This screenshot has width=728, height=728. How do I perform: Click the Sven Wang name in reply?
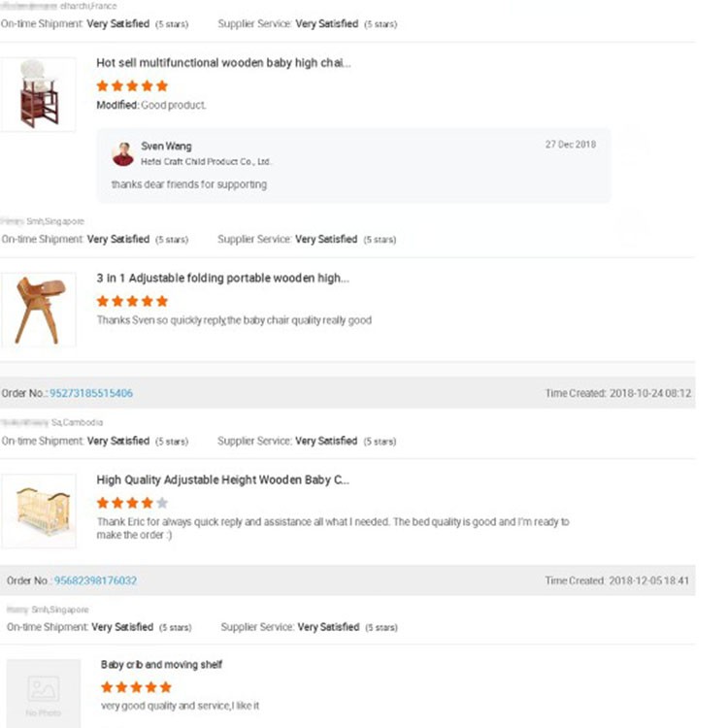tap(166, 147)
